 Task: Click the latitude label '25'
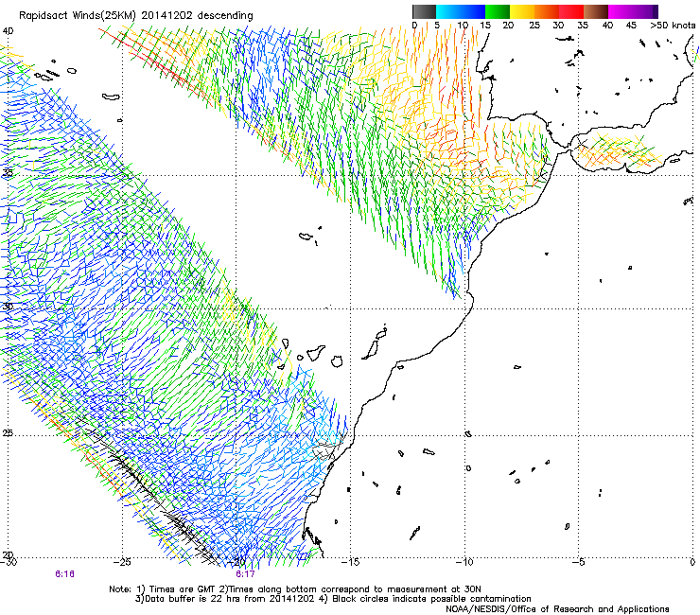(8, 433)
